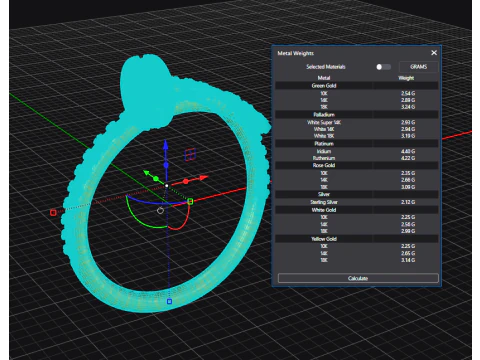Click the White Super 14K row
The width and height of the screenshot is (480, 360).
[357, 122]
